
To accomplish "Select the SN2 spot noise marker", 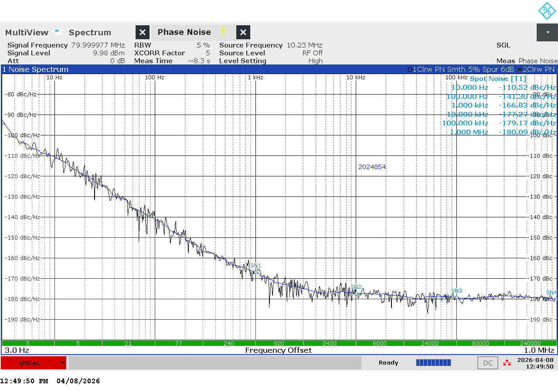I will point(356,287).
